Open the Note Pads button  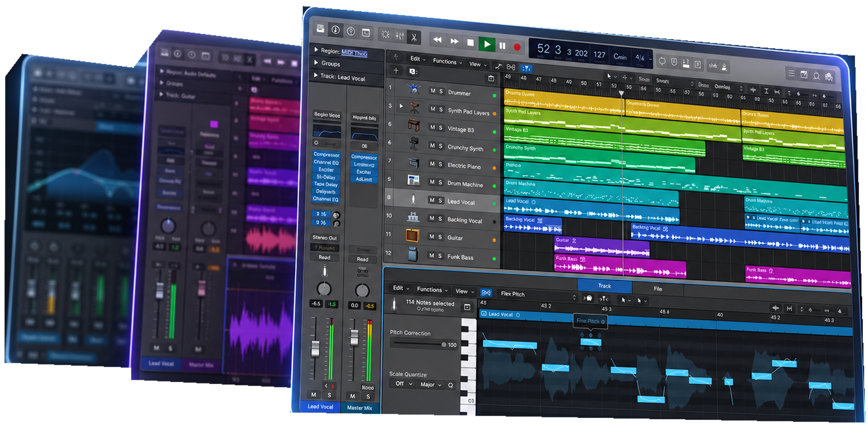click(804, 75)
